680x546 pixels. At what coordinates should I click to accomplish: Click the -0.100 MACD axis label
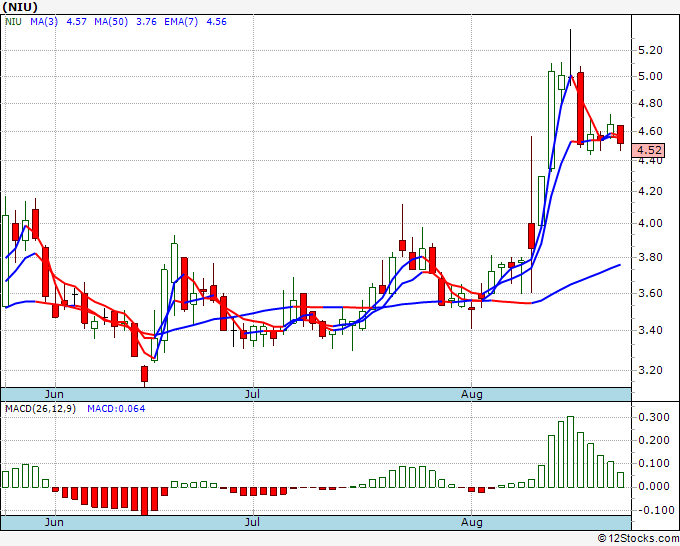pyautogui.click(x=654, y=510)
